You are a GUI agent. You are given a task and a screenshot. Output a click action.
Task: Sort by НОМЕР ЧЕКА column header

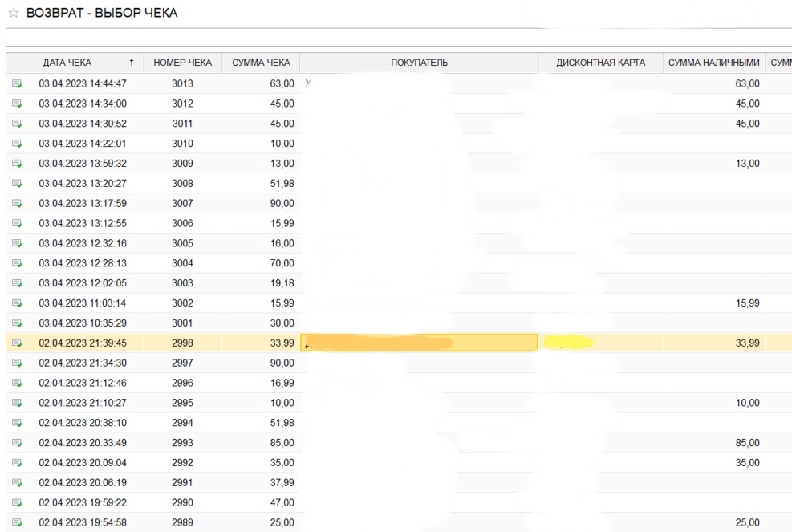(187, 63)
